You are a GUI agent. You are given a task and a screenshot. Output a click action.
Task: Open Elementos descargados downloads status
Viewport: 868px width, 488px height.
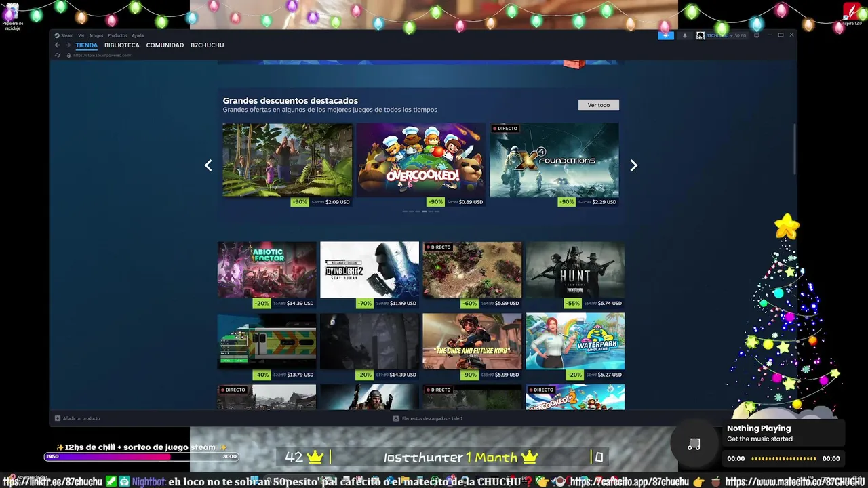pos(432,418)
